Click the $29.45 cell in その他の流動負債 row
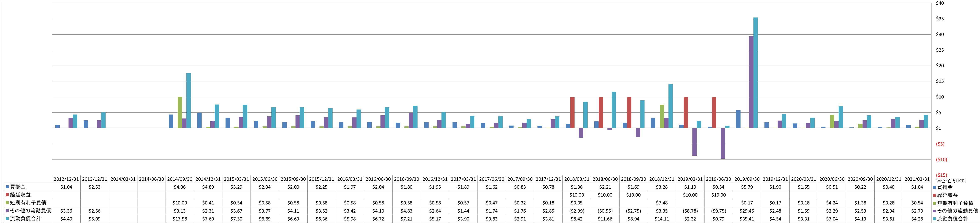This screenshot has height=223, width=980. [747, 211]
